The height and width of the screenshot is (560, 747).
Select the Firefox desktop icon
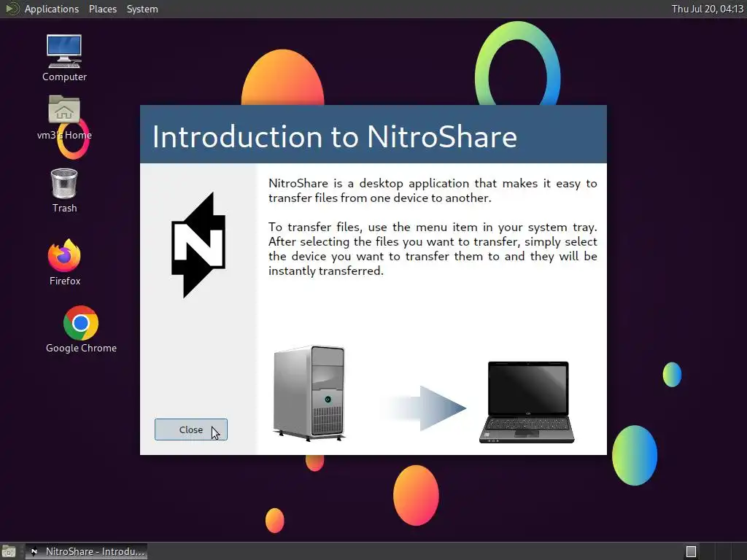click(64, 262)
